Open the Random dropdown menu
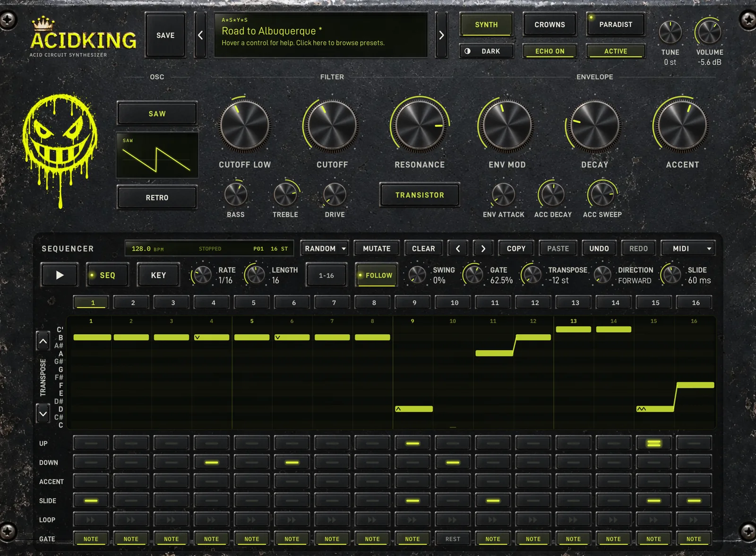The height and width of the screenshot is (556, 756). point(325,249)
